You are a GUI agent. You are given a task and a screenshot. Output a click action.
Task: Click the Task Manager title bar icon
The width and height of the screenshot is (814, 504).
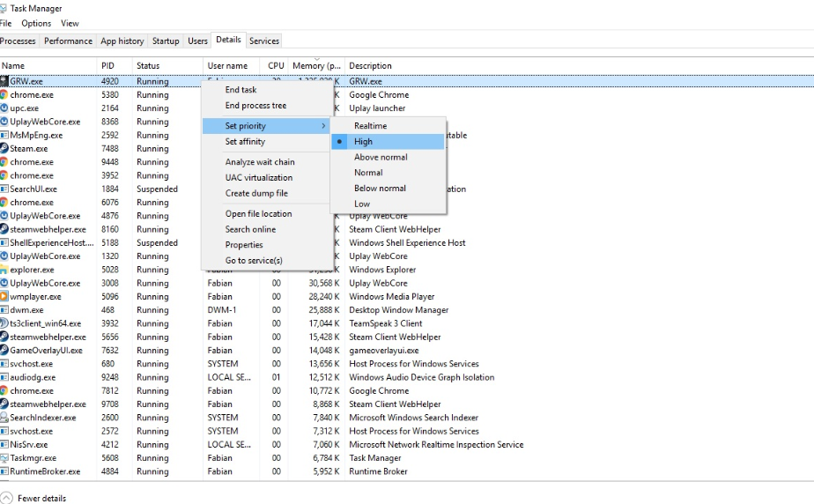click(4, 8)
